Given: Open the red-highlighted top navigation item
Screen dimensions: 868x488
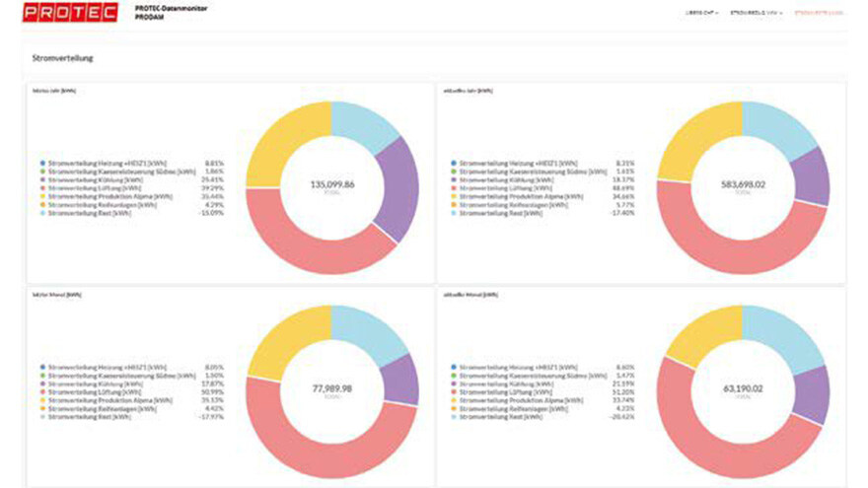Looking at the screenshot, I should pyautogui.click(x=818, y=12).
